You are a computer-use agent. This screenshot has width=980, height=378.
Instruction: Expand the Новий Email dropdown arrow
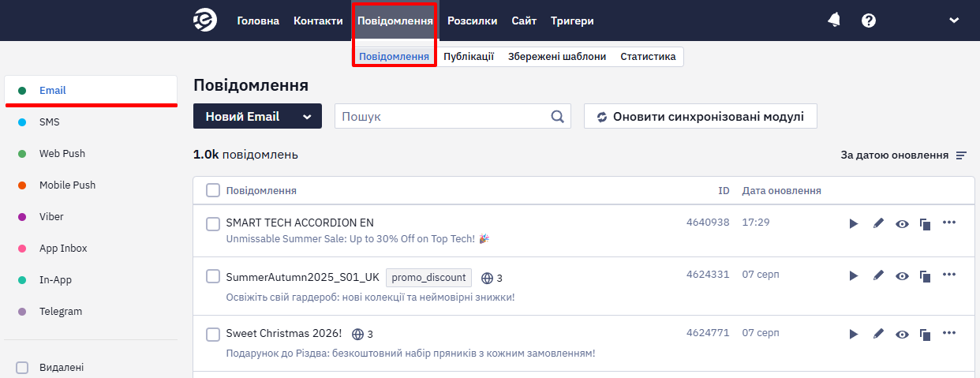(307, 117)
